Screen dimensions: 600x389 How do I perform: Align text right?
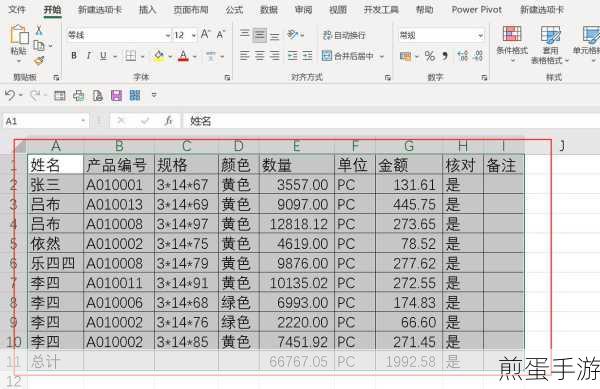point(274,56)
